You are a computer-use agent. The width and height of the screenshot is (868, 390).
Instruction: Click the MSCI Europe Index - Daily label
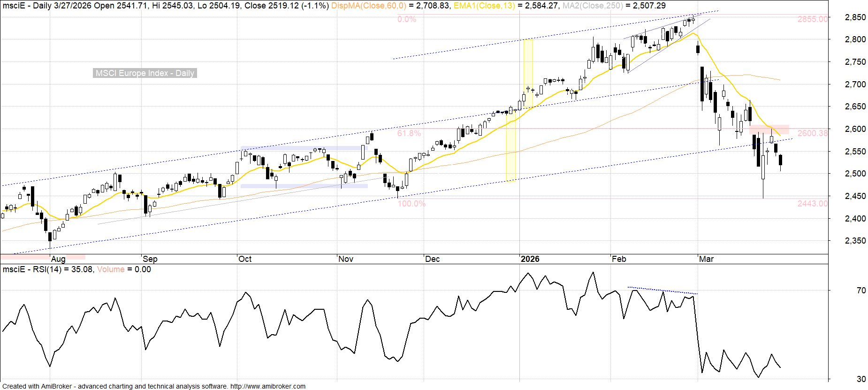pos(145,73)
